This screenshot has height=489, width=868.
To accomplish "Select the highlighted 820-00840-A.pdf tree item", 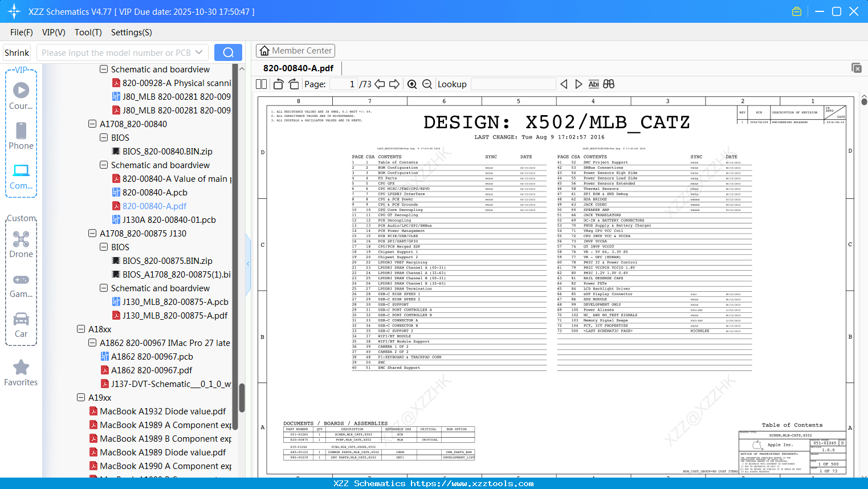I will 154,206.
